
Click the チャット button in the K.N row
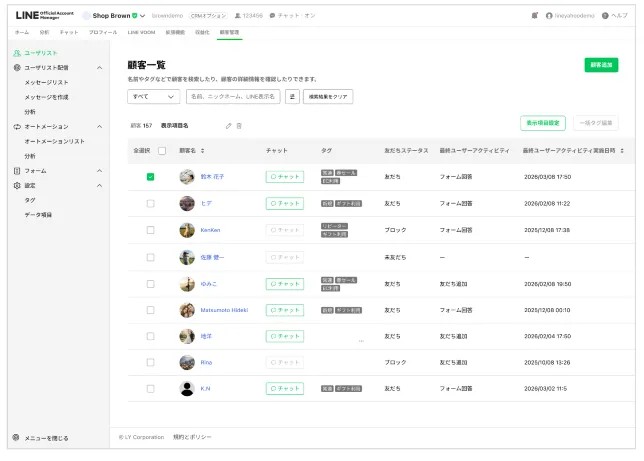285,388
